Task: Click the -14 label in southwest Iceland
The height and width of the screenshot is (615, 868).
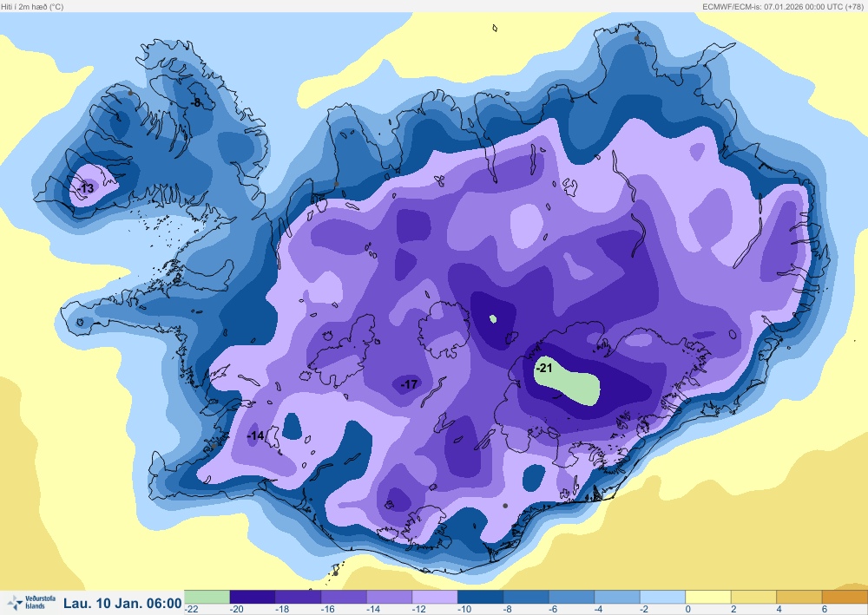Action: pyautogui.click(x=255, y=435)
